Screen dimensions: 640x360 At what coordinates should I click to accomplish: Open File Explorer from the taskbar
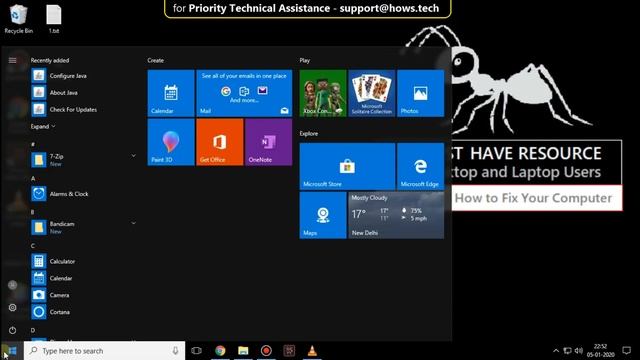coord(243,351)
